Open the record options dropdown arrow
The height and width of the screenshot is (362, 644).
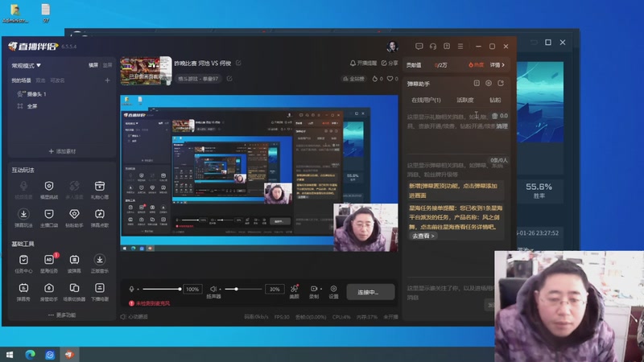coord(320,289)
